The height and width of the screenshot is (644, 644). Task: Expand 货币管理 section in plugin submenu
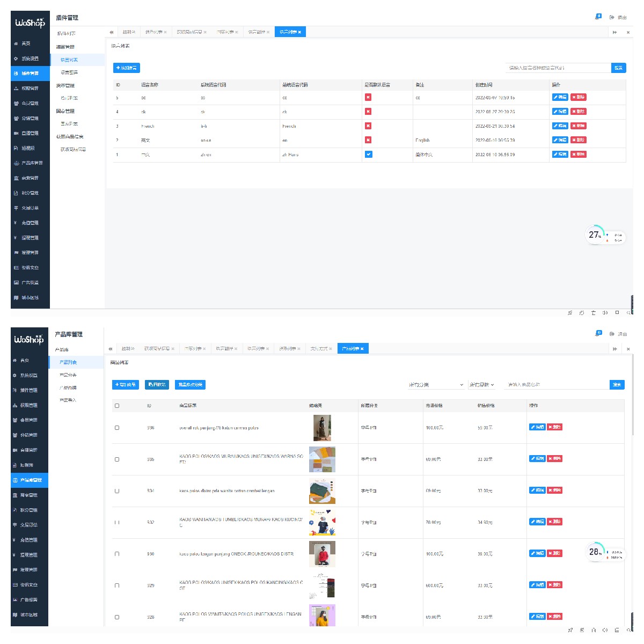click(x=65, y=85)
